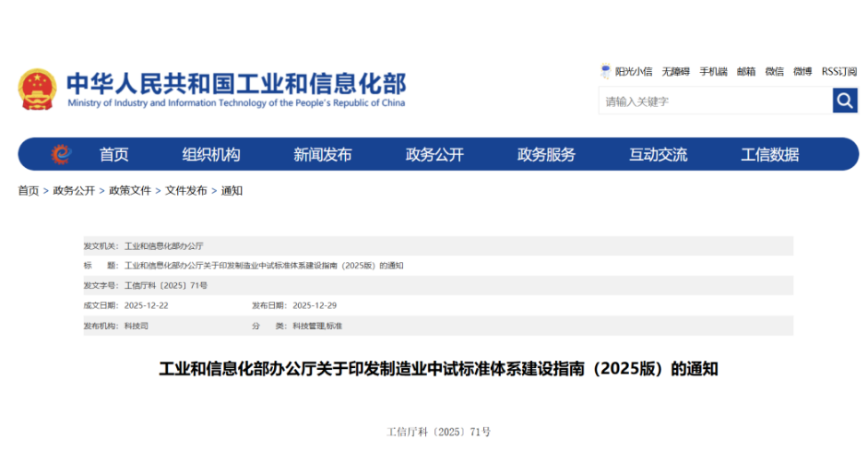
Task: Open the 微信 link
Action: [774, 71]
